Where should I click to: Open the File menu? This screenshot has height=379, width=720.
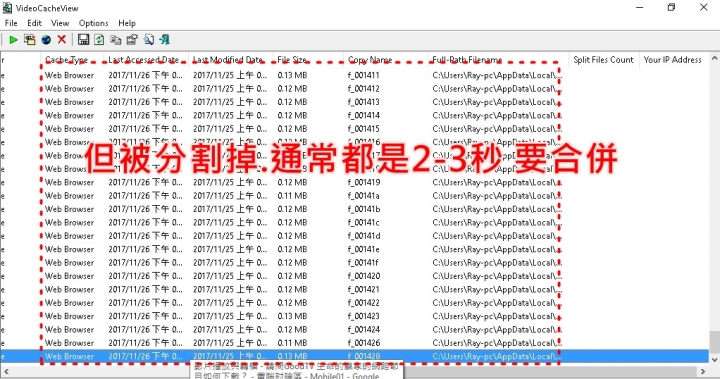tap(11, 23)
